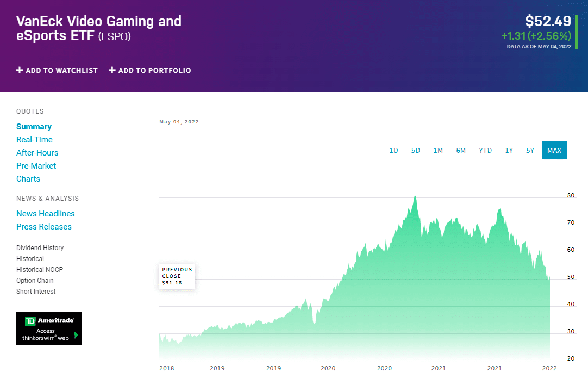View Dividend History
The height and width of the screenshot is (378, 588).
point(40,248)
